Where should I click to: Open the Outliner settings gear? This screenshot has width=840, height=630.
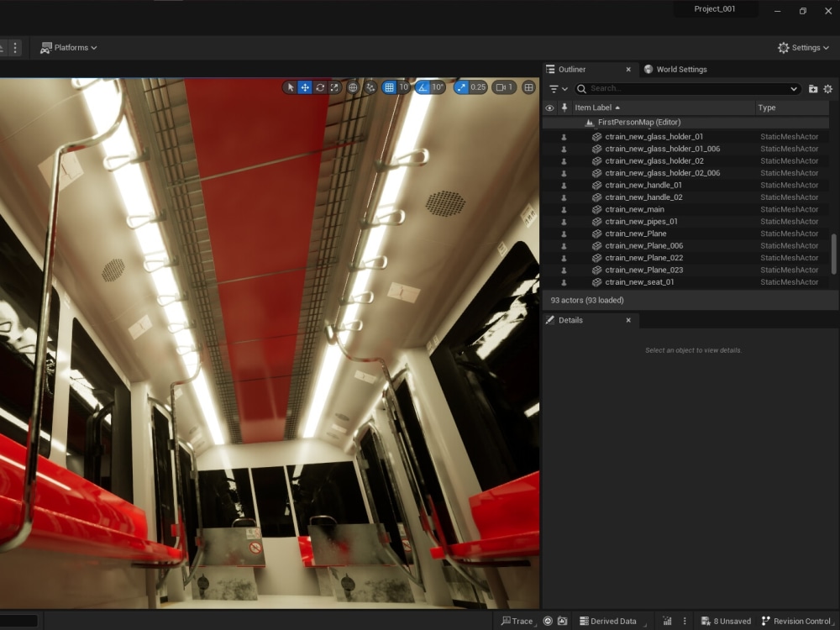click(827, 89)
